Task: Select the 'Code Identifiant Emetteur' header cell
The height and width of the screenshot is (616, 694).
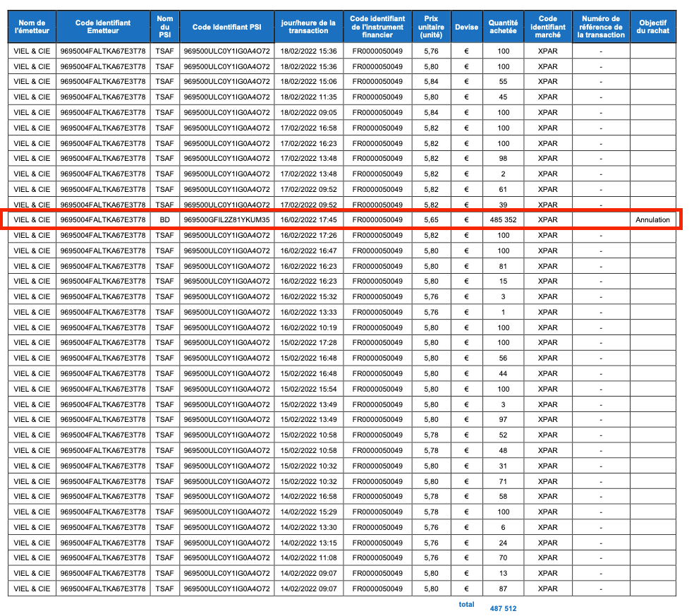Action: point(103,27)
